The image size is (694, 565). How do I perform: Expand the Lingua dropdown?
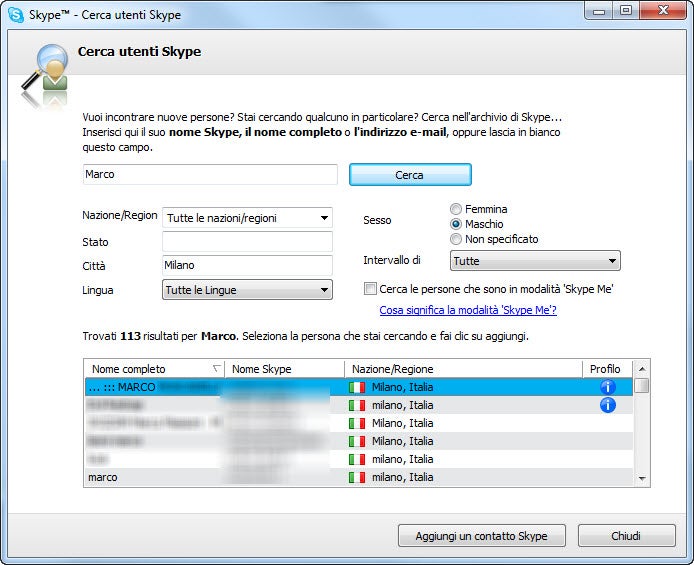247,290
